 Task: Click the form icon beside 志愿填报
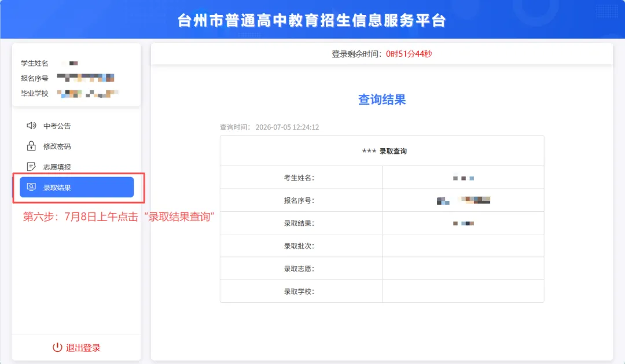pyautogui.click(x=31, y=167)
